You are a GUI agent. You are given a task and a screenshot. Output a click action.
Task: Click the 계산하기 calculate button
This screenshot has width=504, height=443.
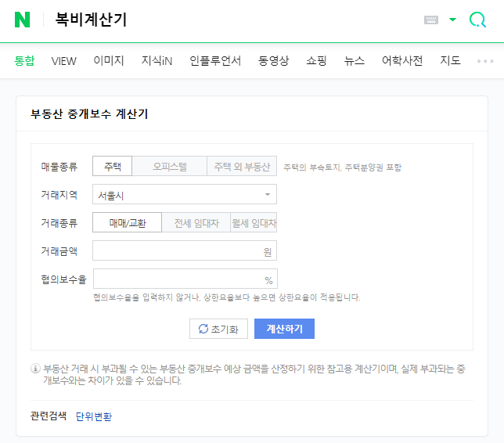tap(284, 329)
